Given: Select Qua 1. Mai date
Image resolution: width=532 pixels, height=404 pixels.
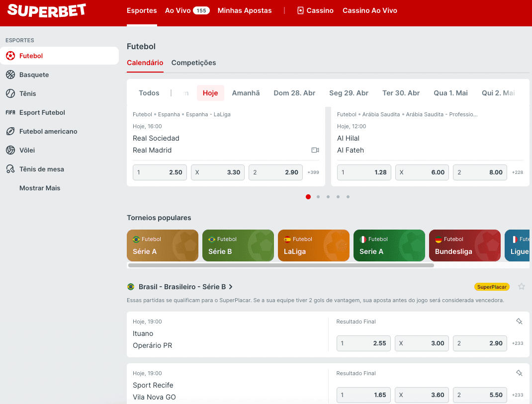Looking at the screenshot, I should click(x=450, y=93).
